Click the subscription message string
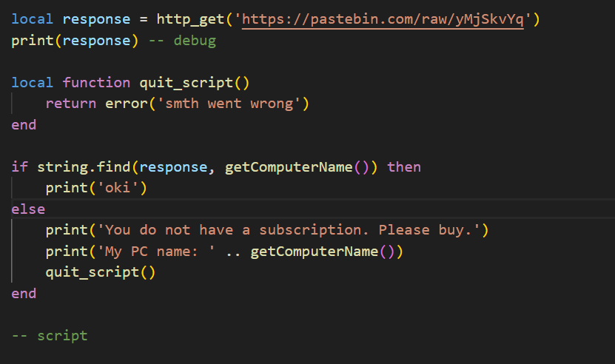This screenshot has height=364, width=615. (289, 230)
